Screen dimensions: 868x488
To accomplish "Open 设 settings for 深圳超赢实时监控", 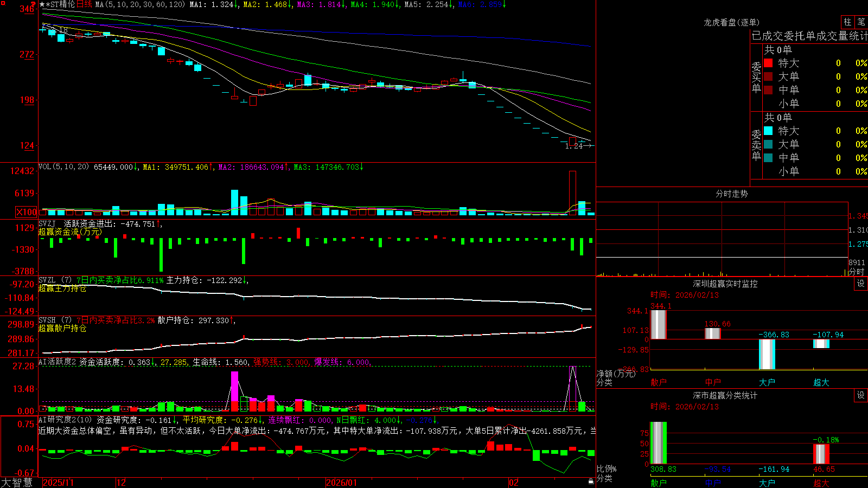I will 861,284.
